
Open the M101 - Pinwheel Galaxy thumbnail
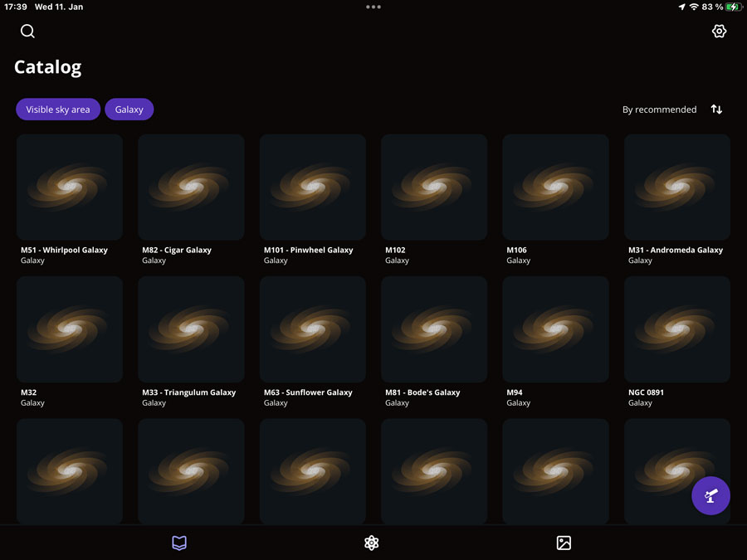(313, 187)
